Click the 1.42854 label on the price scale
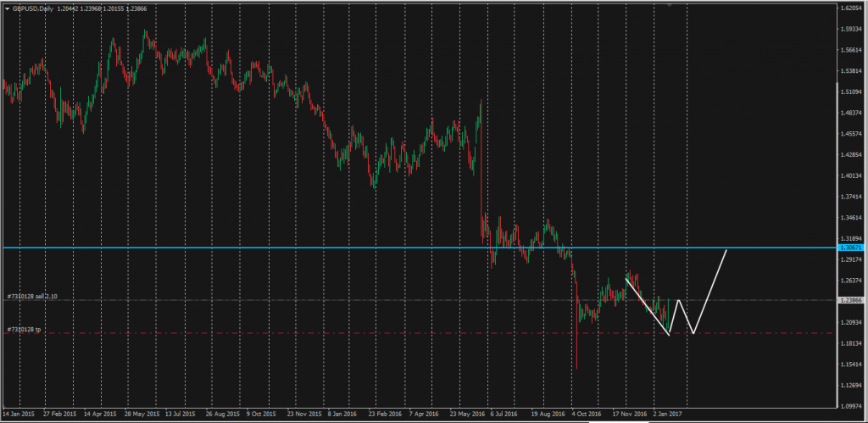Screen dimensions: 868x423 coord(850,155)
